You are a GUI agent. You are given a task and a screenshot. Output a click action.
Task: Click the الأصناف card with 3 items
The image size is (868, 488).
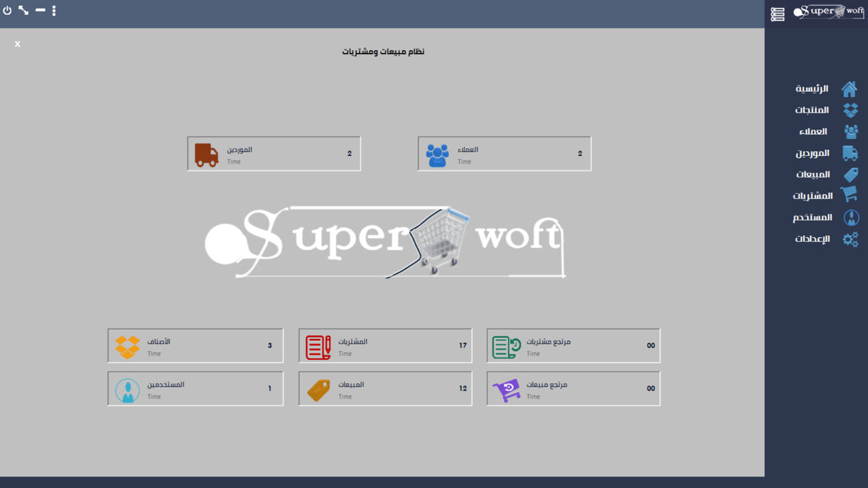[195, 345]
